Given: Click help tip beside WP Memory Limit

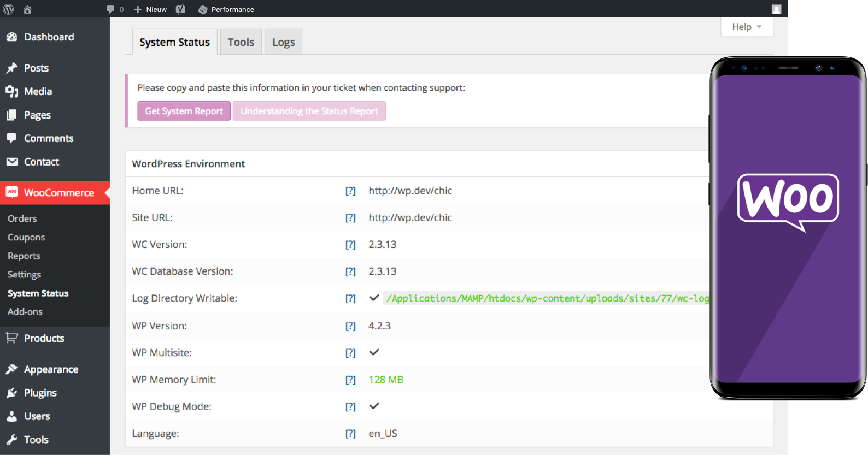Looking at the screenshot, I should click(x=350, y=380).
